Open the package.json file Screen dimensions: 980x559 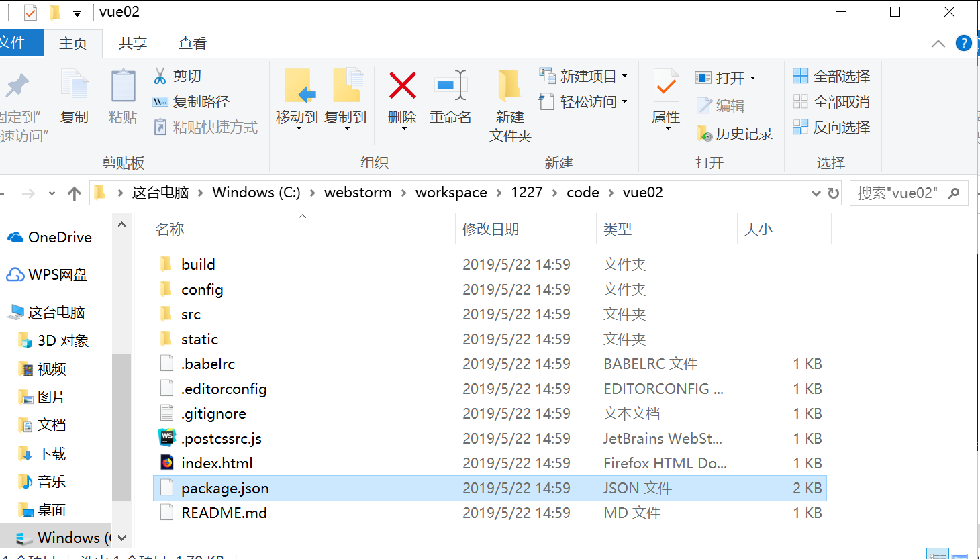[225, 488]
